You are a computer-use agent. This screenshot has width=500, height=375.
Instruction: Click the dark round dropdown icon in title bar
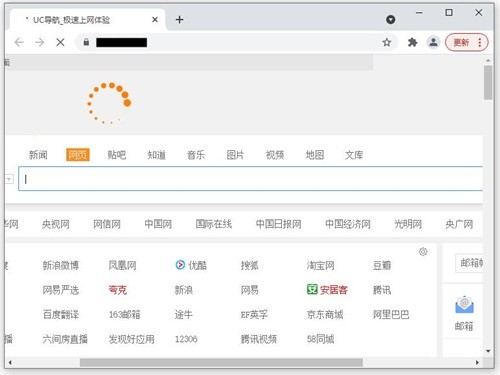(x=390, y=20)
